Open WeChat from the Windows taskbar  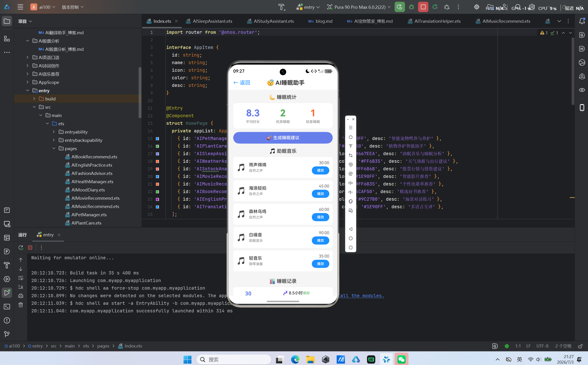coord(401,359)
